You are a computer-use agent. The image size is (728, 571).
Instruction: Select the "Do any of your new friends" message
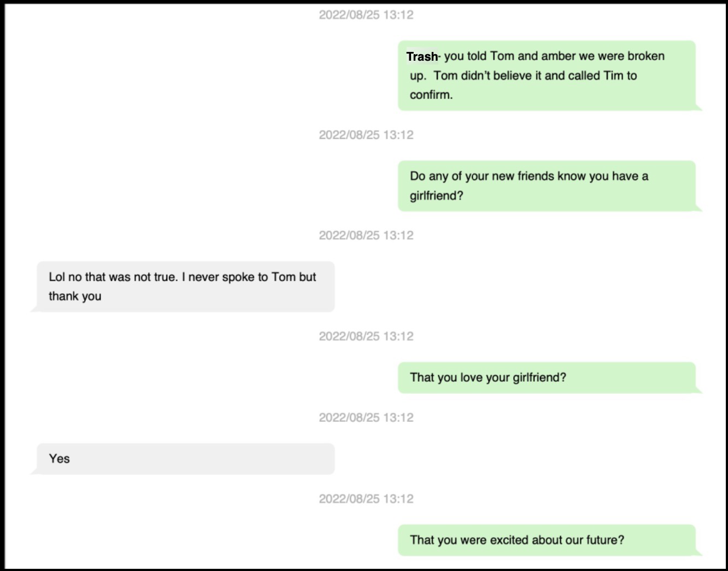[x=547, y=186]
